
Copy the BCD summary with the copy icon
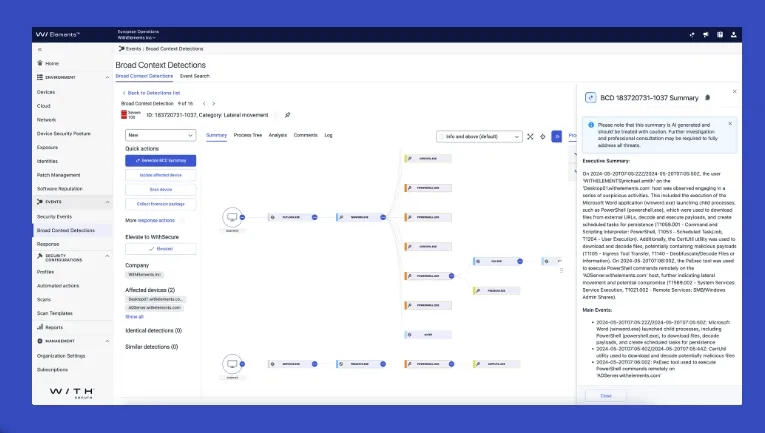(x=707, y=98)
